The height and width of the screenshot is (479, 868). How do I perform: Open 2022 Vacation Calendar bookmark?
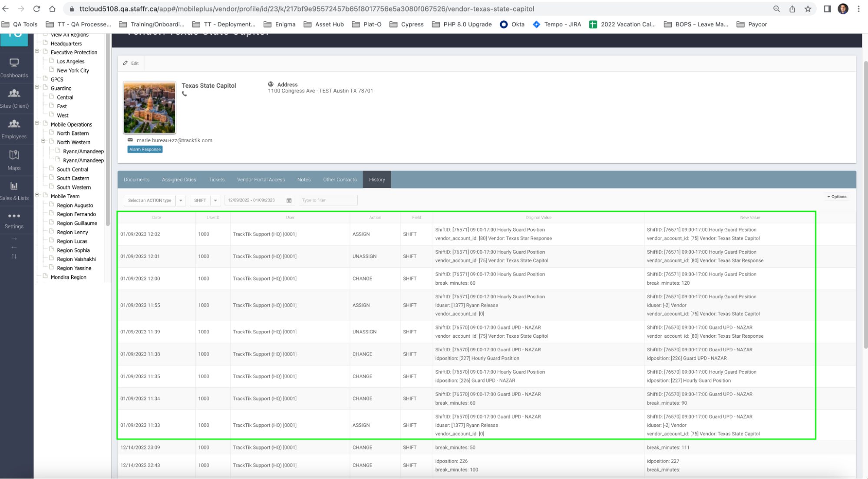click(x=622, y=24)
